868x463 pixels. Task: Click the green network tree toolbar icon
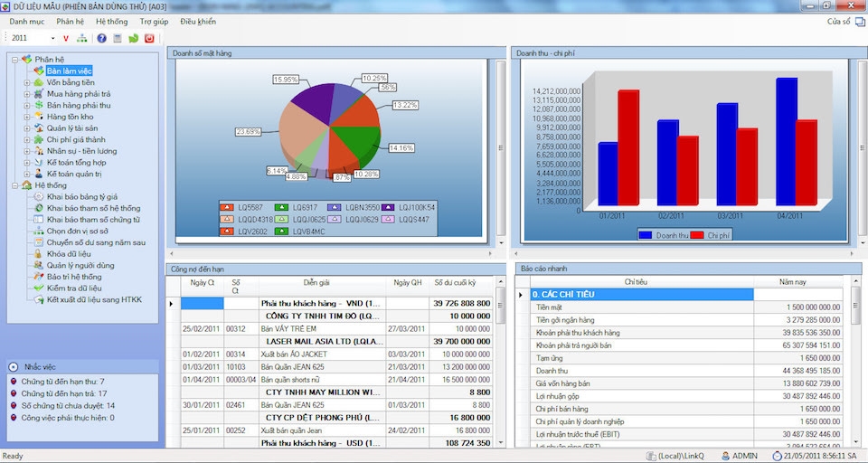[82, 38]
